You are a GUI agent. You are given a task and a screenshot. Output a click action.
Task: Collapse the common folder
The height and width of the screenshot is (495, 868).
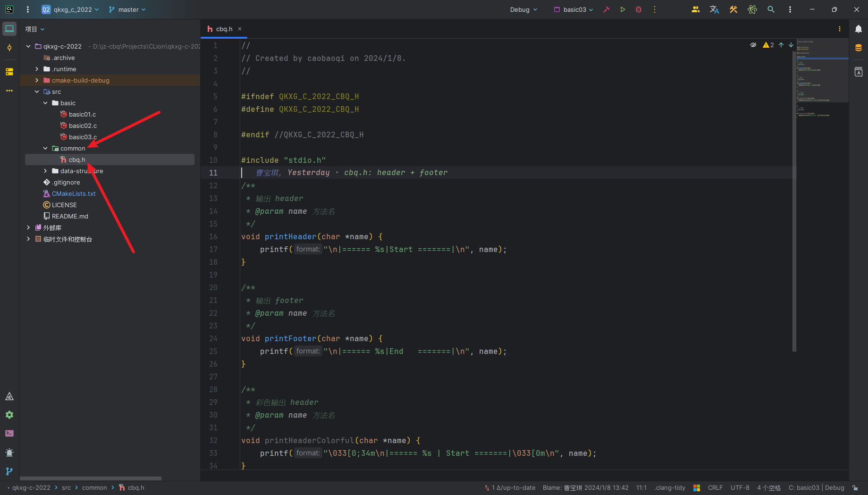(45, 148)
